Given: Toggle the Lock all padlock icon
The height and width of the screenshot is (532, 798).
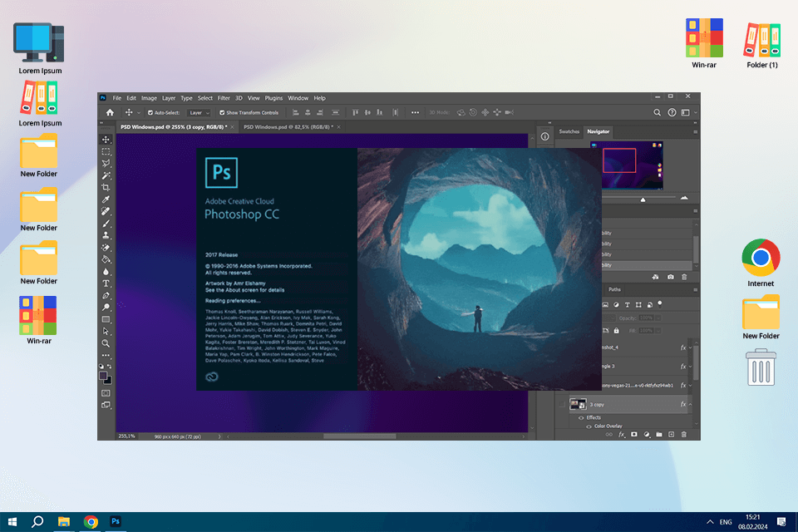Looking at the screenshot, I should click(616, 331).
